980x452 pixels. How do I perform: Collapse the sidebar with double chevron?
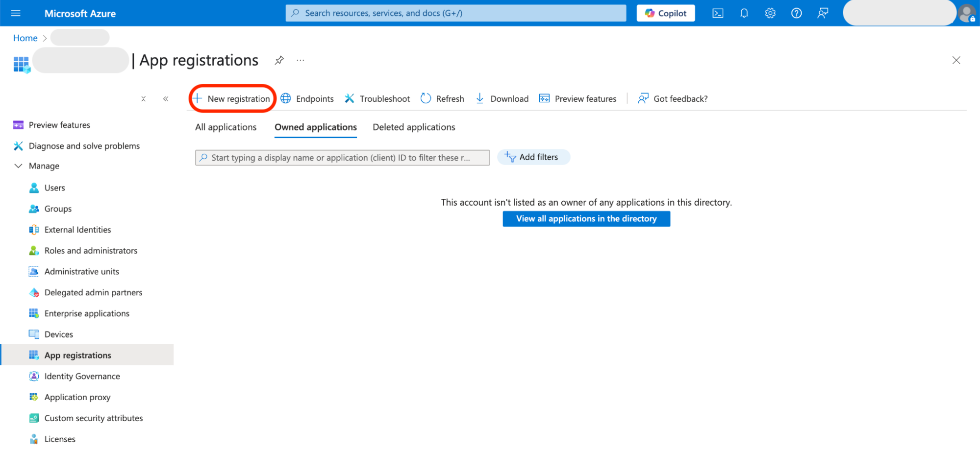pos(166,99)
